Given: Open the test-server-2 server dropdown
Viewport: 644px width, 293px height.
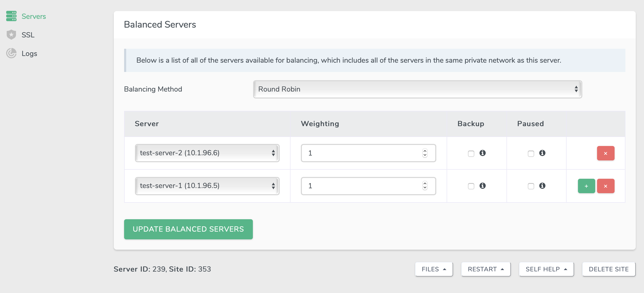Looking at the screenshot, I should click(x=207, y=153).
